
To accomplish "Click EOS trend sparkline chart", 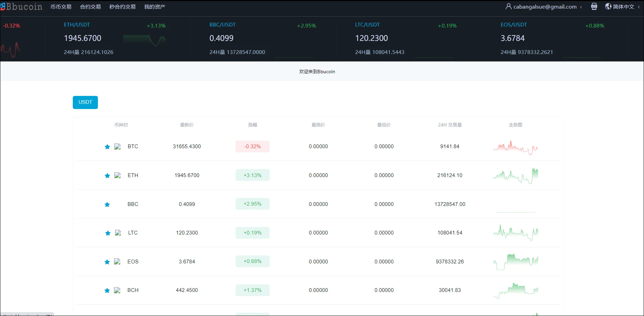I will coord(516,262).
